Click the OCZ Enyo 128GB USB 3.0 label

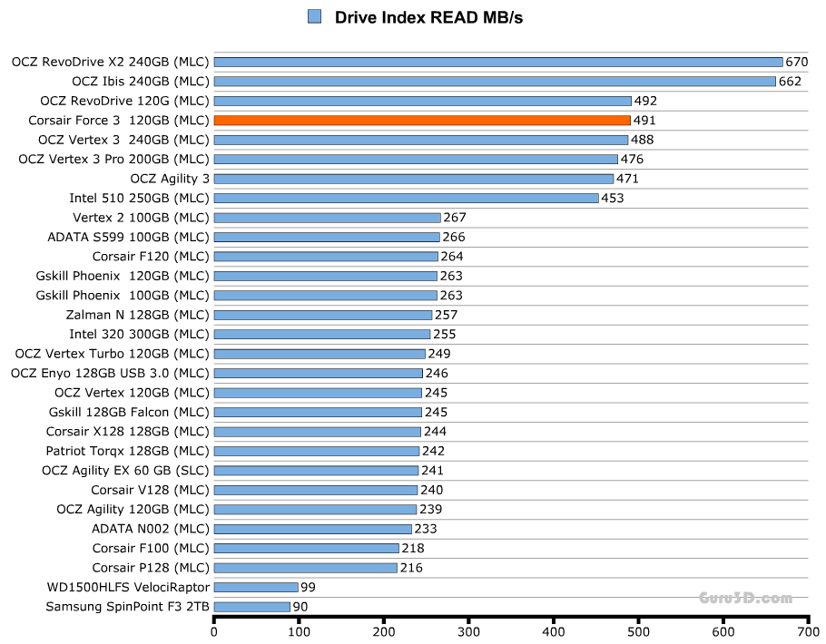[x=110, y=373]
